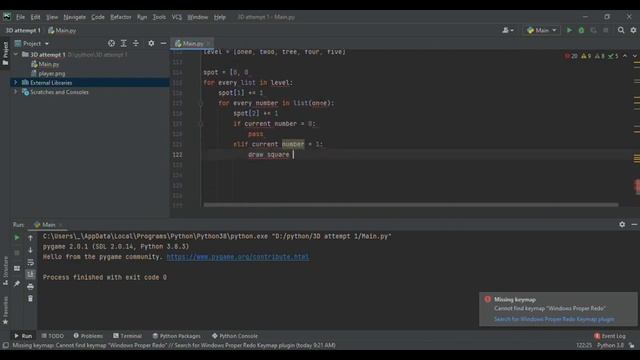Click the run with coverage icon
The height and width of the screenshot is (360, 640).
(x=593, y=30)
